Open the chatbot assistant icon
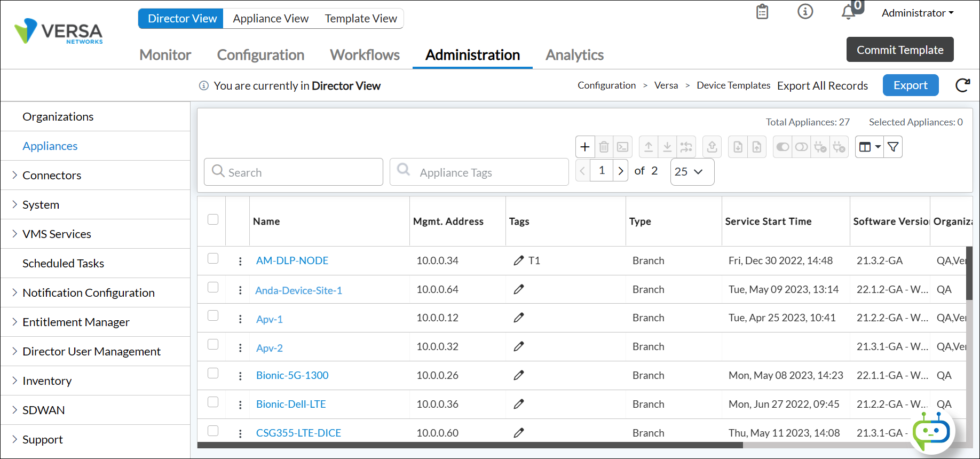The image size is (980, 459). click(931, 431)
